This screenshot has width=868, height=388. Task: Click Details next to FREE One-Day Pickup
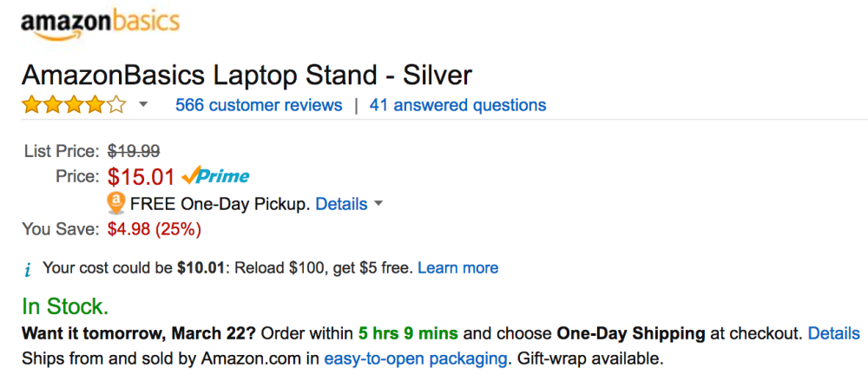click(341, 204)
